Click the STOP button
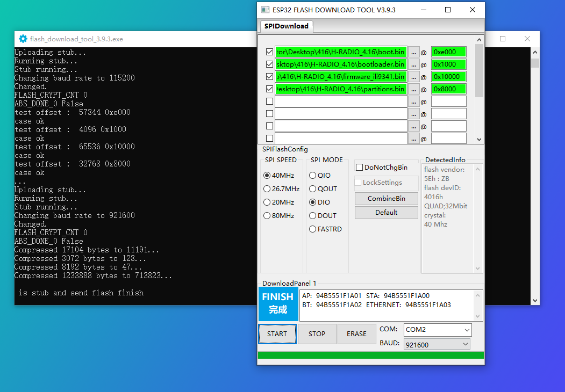Viewport: 565px width, 392px height. (x=317, y=333)
